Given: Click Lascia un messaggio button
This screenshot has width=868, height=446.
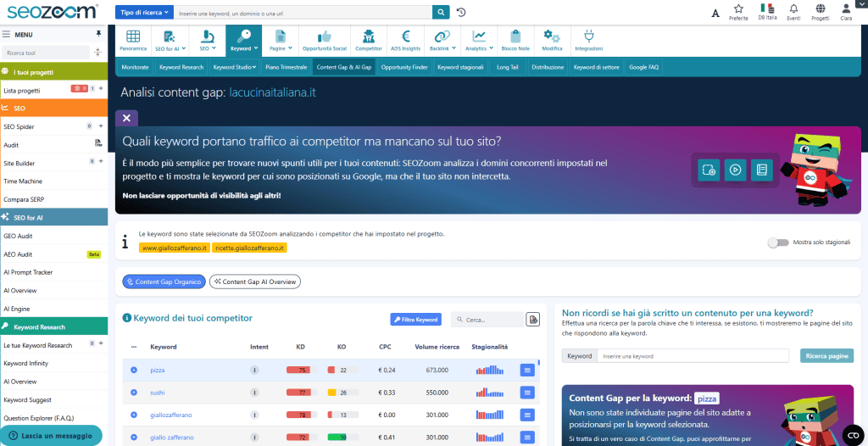Looking at the screenshot, I should point(51,436).
